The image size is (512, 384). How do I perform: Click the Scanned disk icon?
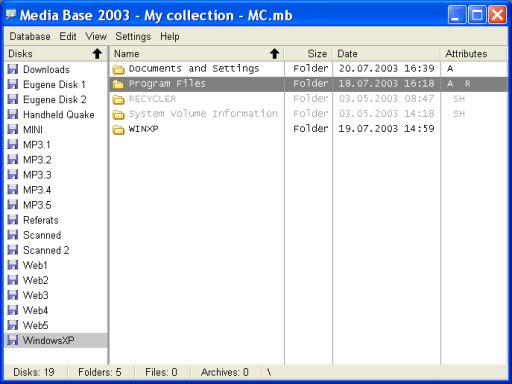13,235
